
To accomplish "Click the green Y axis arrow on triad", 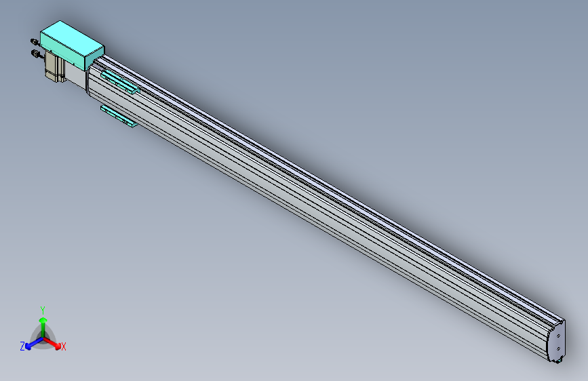I will 43,326.
